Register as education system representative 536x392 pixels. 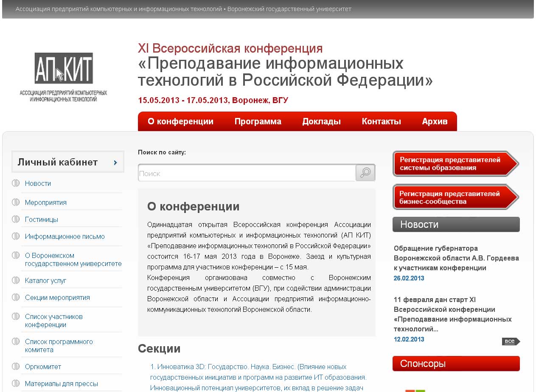(x=456, y=164)
